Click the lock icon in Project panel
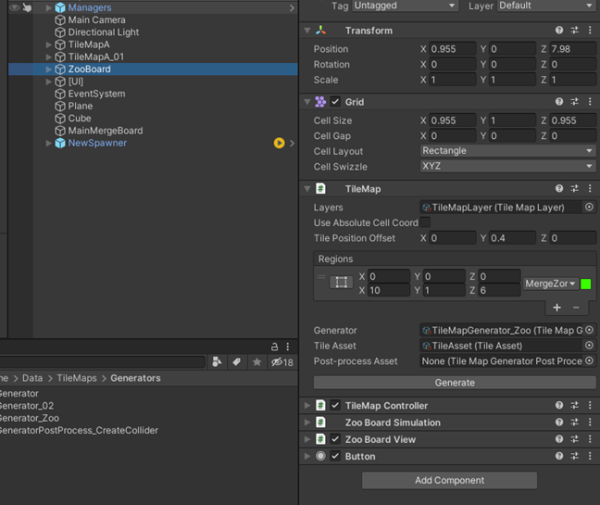 pyautogui.click(x=274, y=346)
